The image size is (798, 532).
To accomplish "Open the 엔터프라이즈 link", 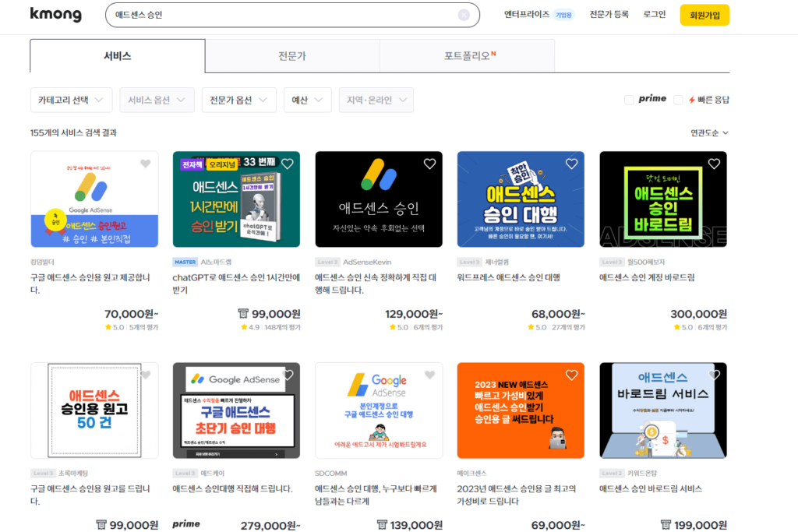I will click(x=526, y=14).
